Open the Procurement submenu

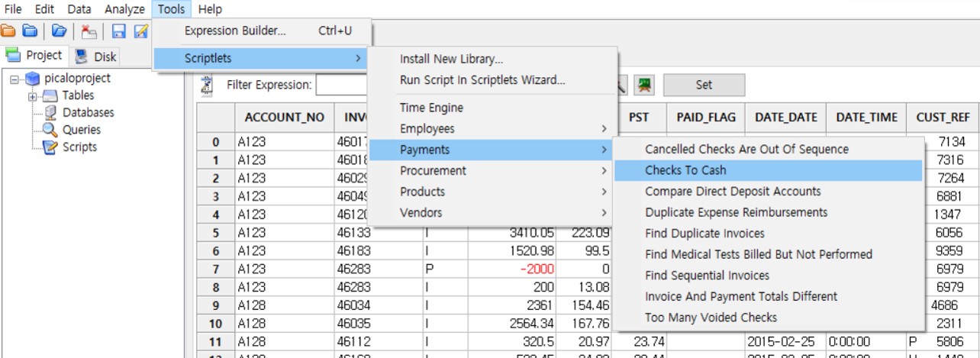tap(492, 171)
